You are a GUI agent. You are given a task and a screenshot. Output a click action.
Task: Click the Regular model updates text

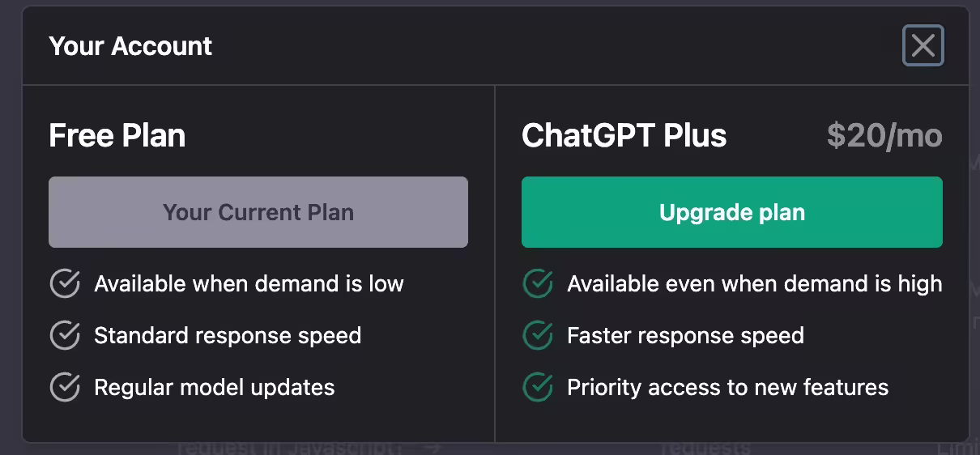(x=214, y=387)
